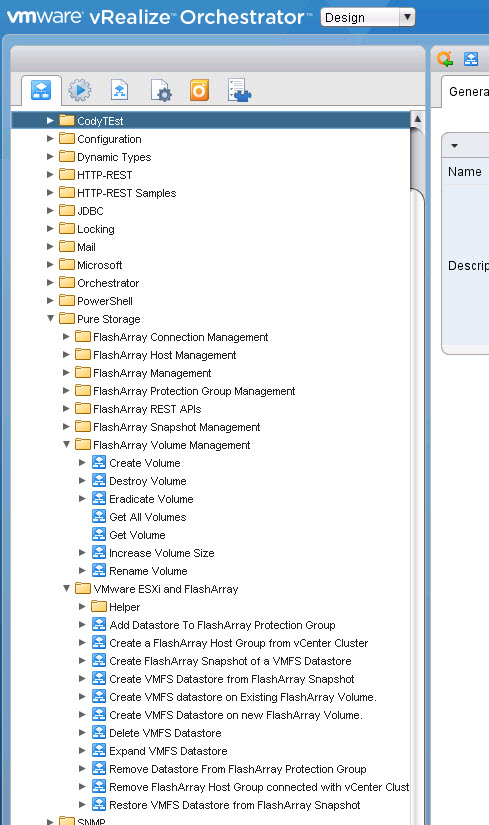The height and width of the screenshot is (825, 489).
Task: Select the JDBC folder icon
Action: point(67,210)
